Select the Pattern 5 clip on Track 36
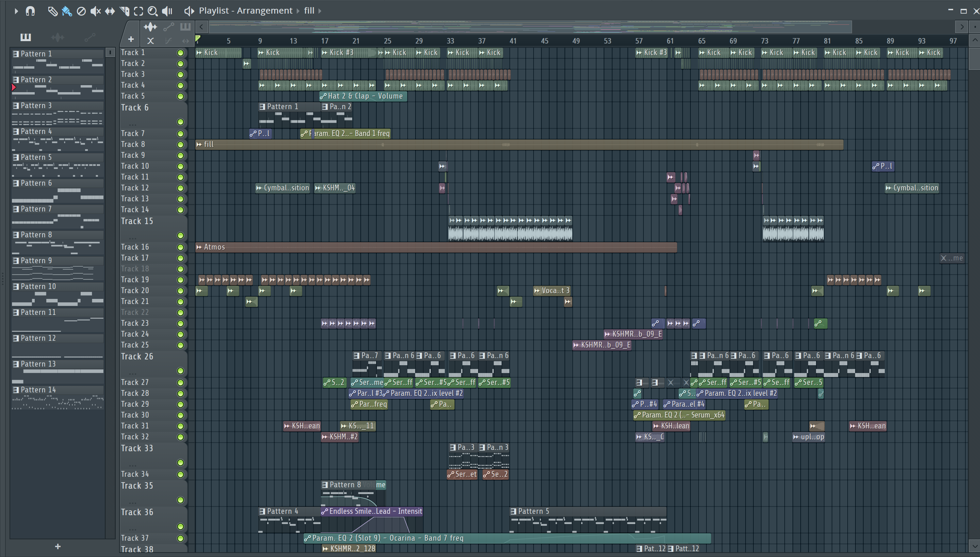The image size is (980, 557). click(588, 520)
